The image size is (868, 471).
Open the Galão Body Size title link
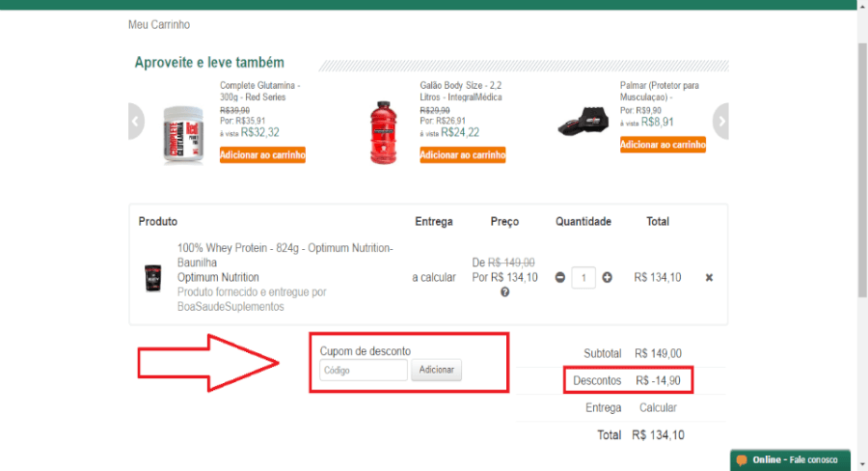(461, 92)
